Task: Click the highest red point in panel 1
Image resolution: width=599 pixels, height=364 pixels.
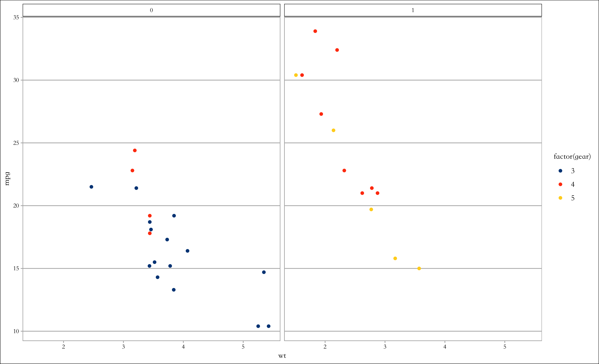Action: [x=315, y=31]
